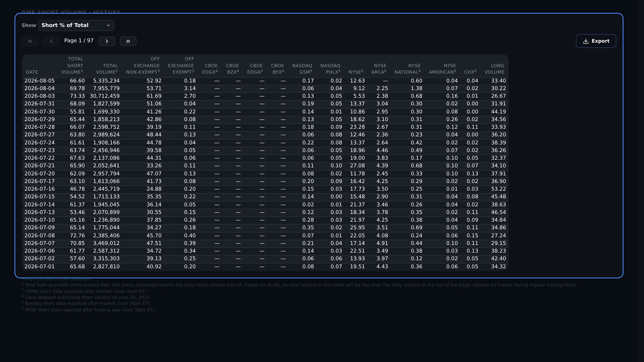Viewport: 644px width, 362px height.
Task: Click Off Exchange Non-Exempt column header
Action: coord(143,66)
